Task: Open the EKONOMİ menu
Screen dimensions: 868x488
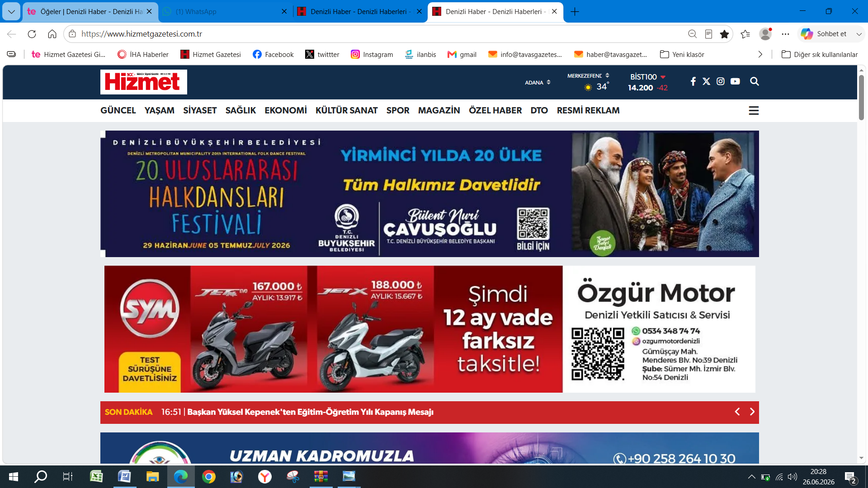Action: [286, 110]
